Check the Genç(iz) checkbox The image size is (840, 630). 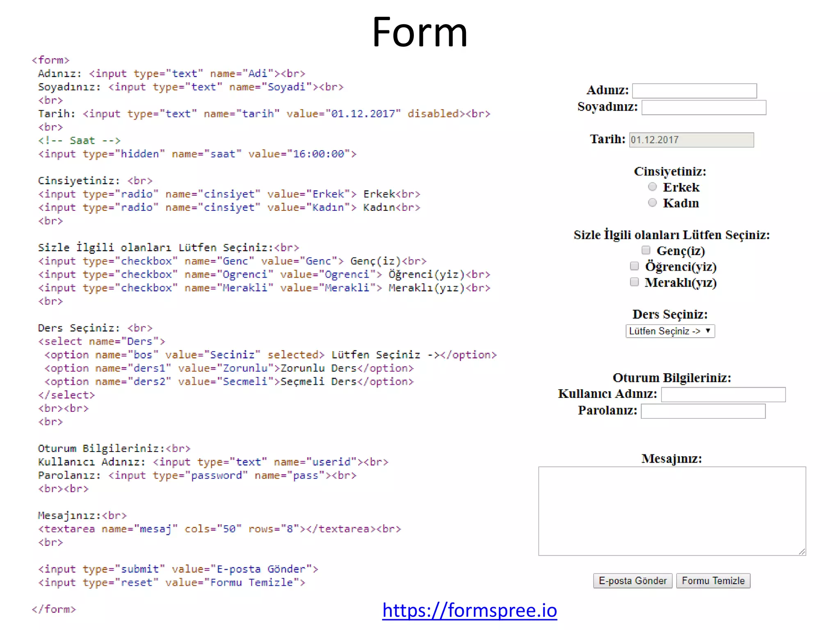pyautogui.click(x=646, y=250)
